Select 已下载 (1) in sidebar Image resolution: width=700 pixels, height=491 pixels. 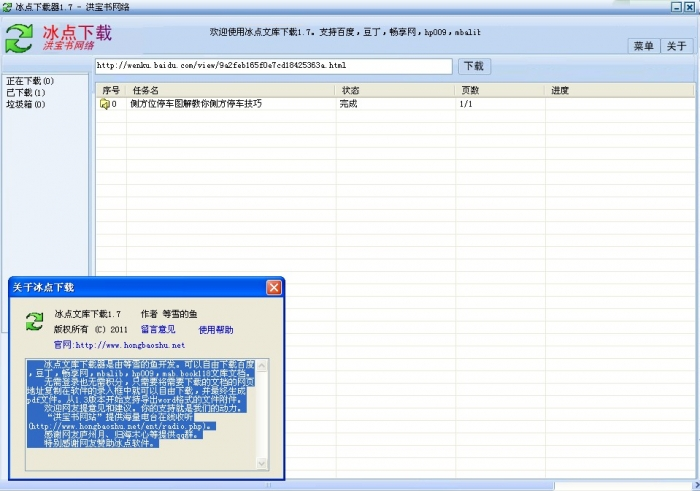tap(25, 92)
